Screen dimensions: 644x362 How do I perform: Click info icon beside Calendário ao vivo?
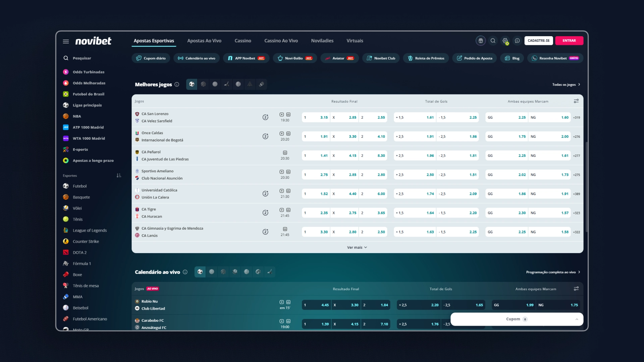[185, 272]
